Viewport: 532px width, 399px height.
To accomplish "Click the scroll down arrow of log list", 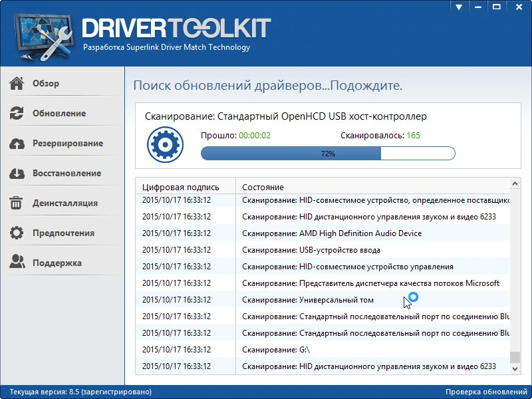I will tap(515, 369).
